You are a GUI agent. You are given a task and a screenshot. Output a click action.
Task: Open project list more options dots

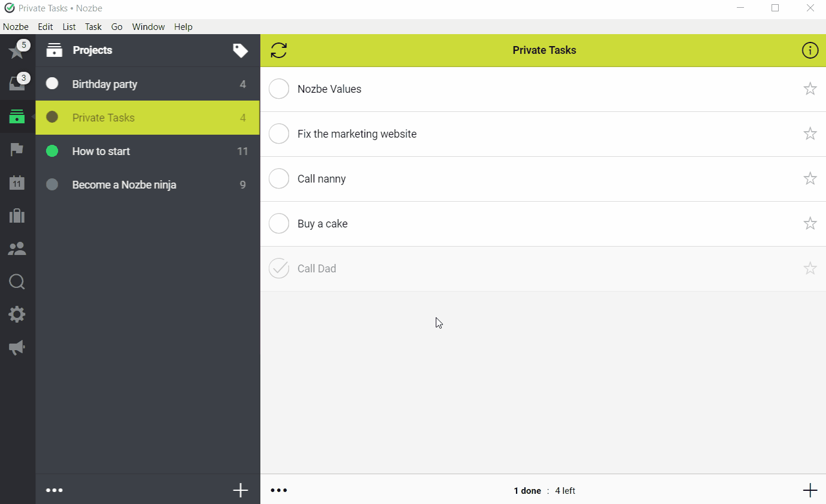[x=54, y=490]
